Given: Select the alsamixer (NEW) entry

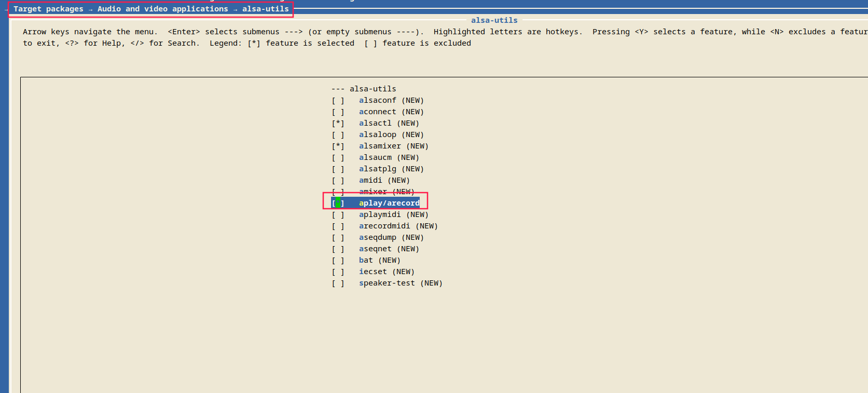Looking at the screenshot, I should pos(394,146).
